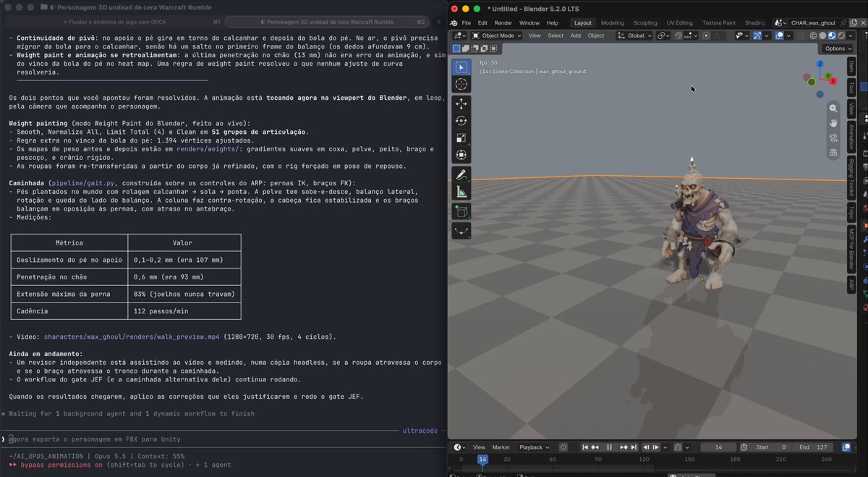Open the editor type dropdown in viewport
The image size is (868, 477).
coord(459,35)
